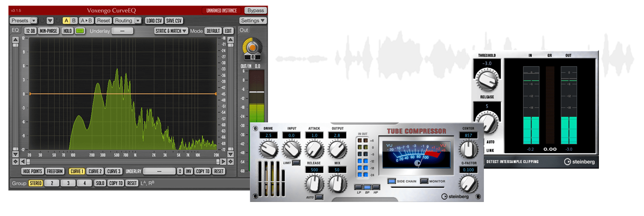The image size is (644, 216).
Task: Toggle the Bypass button in CurveEQ
Action: (256, 10)
